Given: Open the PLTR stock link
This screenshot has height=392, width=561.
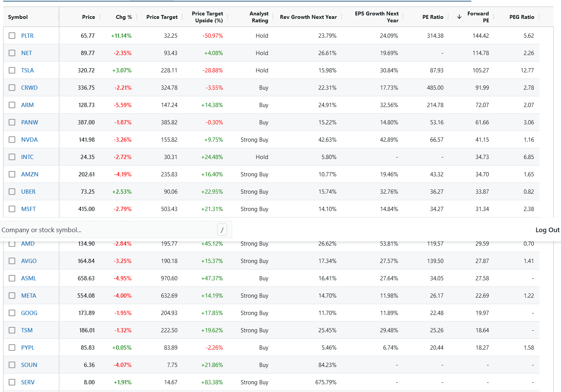Looking at the screenshot, I should coord(27,35).
